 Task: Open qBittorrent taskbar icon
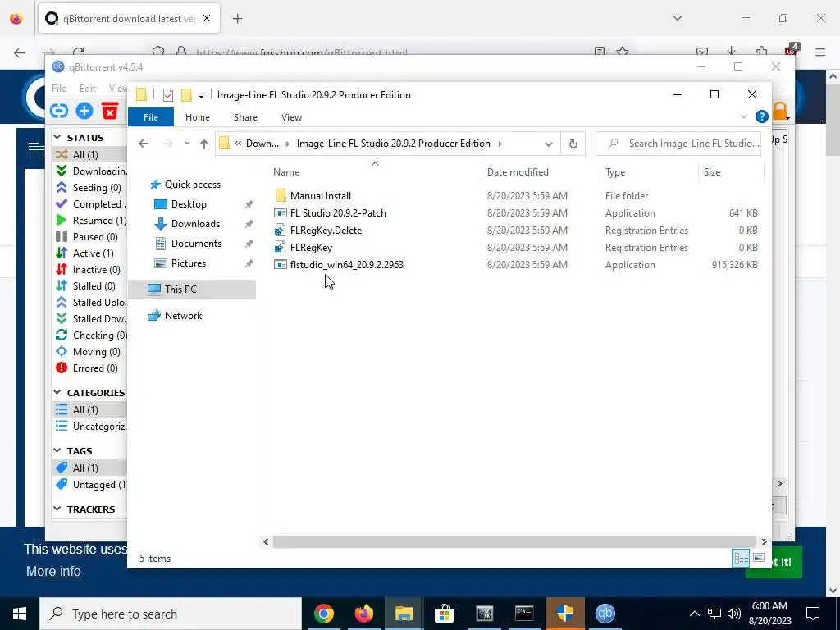605,614
